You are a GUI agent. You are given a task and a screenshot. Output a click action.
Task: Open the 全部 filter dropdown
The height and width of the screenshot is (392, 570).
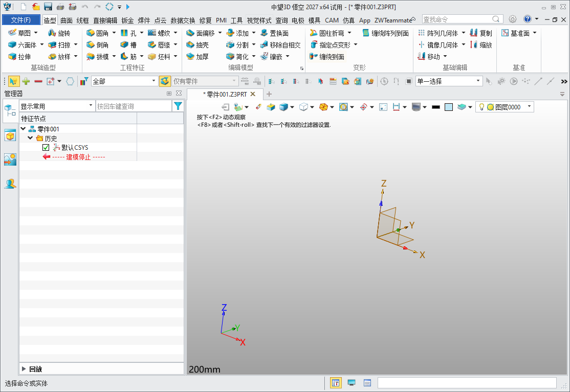(x=124, y=81)
